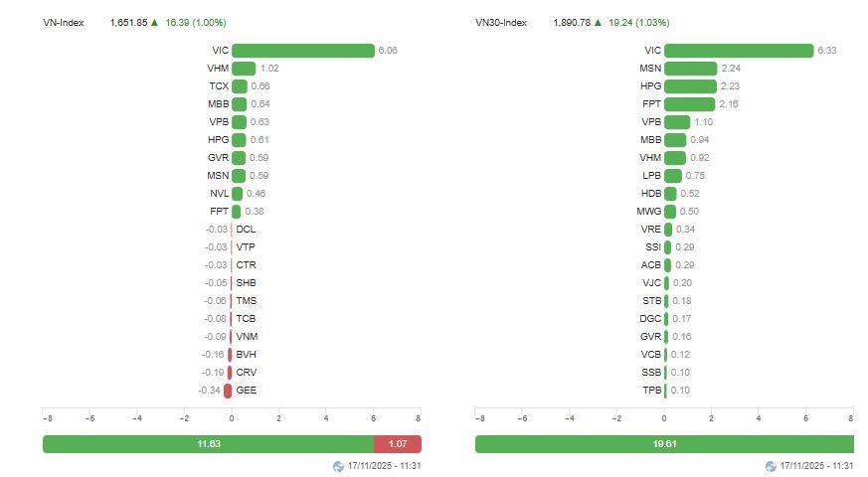Image resolution: width=868 pixels, height=477 pixels.
Task: Click the green 11.63 summary bar segment
Action: coord(208,444)
